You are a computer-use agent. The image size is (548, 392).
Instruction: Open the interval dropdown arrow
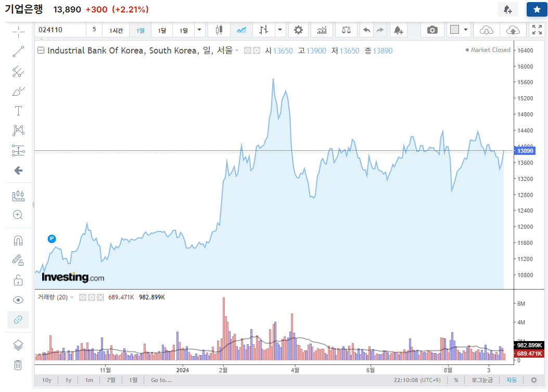[199, 30]
